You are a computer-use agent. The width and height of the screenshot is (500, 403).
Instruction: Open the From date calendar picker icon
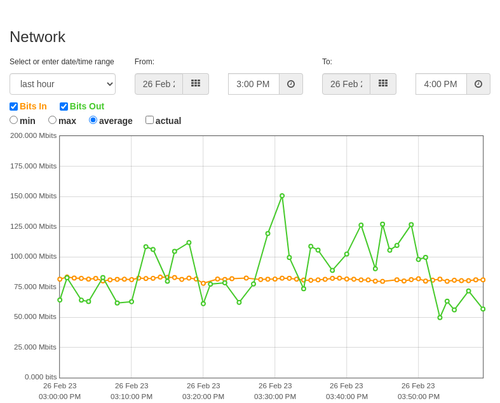[x=196, y=84]
